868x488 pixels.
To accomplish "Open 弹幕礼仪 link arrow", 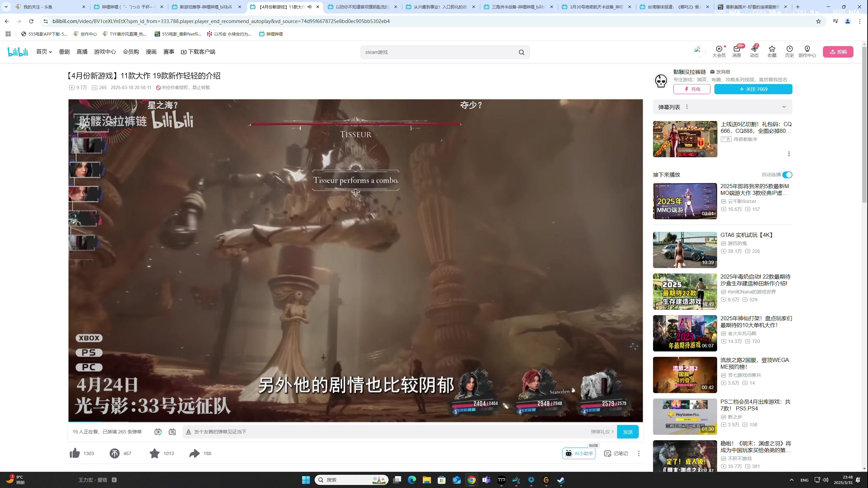I will pyautogui.click(x=603, y=432).
